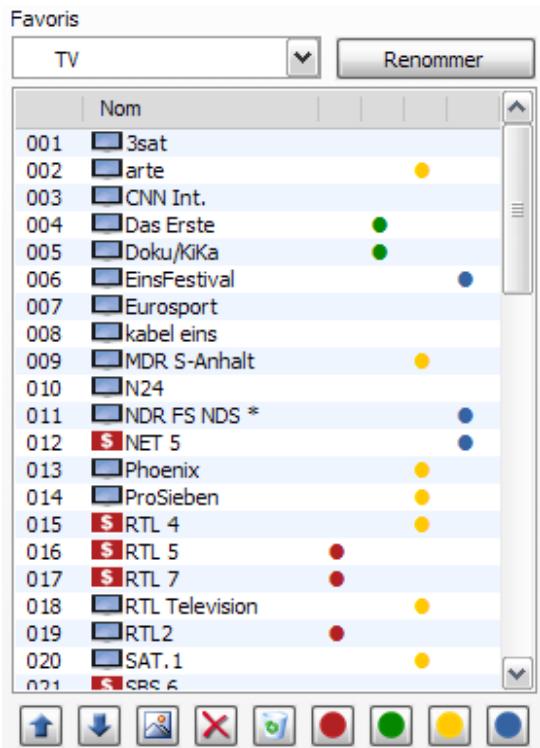The width and height of the screenshot is (540, 748).
Task: Click the red $ icon beside NET 5
Action: click(x=106, y=441)
